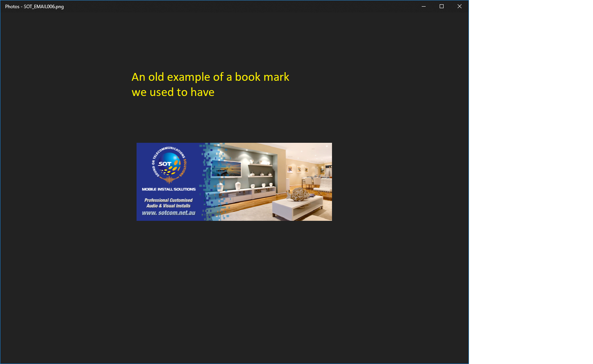Click the Audio & Visual Installs text

coord(169,206)
